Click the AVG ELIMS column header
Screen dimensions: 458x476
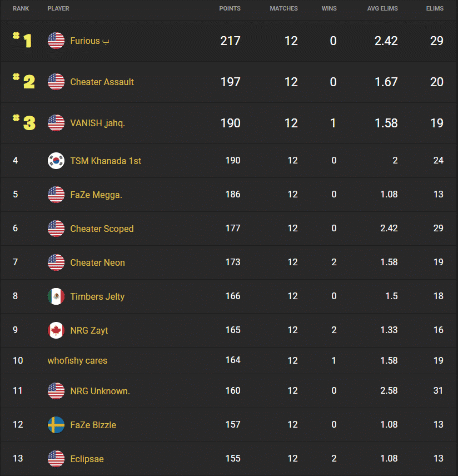[x=382, y=8]
